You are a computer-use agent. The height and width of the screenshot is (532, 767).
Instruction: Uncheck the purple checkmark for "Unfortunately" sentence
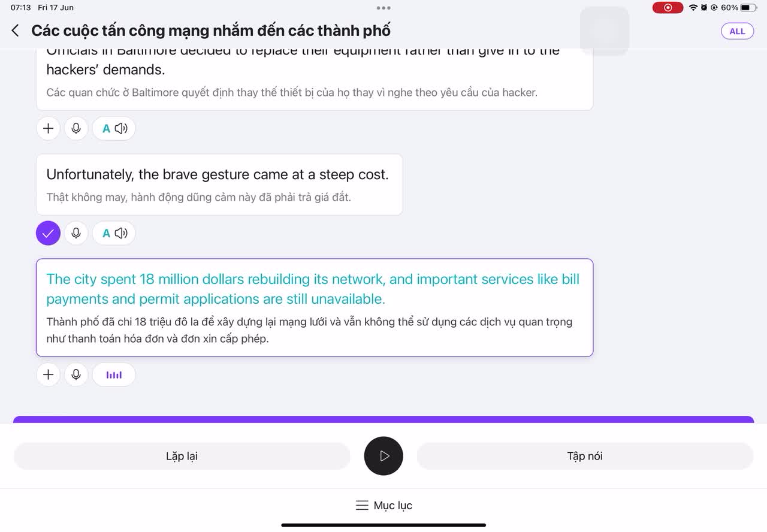tap(49, 233)
